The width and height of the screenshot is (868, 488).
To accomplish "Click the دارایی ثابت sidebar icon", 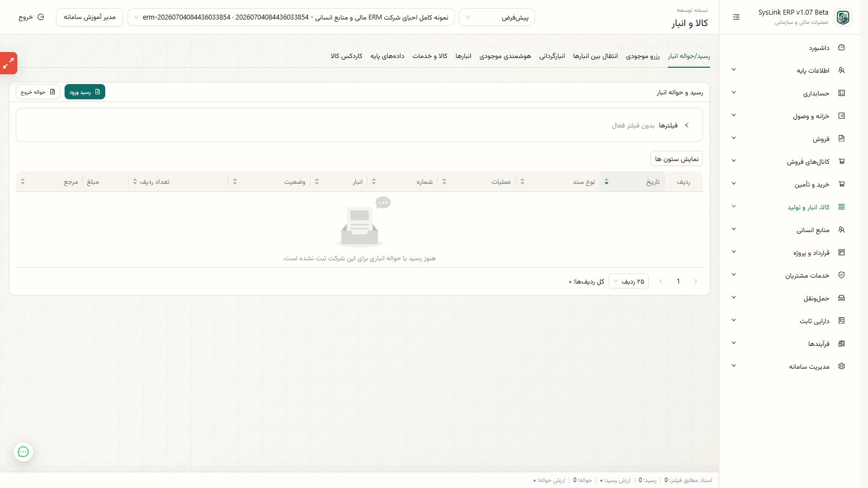I will [841, 321].
